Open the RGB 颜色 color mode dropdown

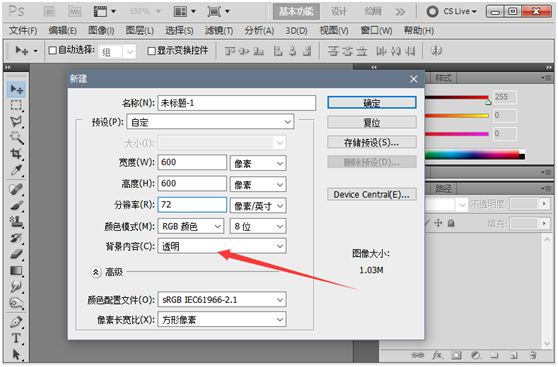(x=191, y=226)
